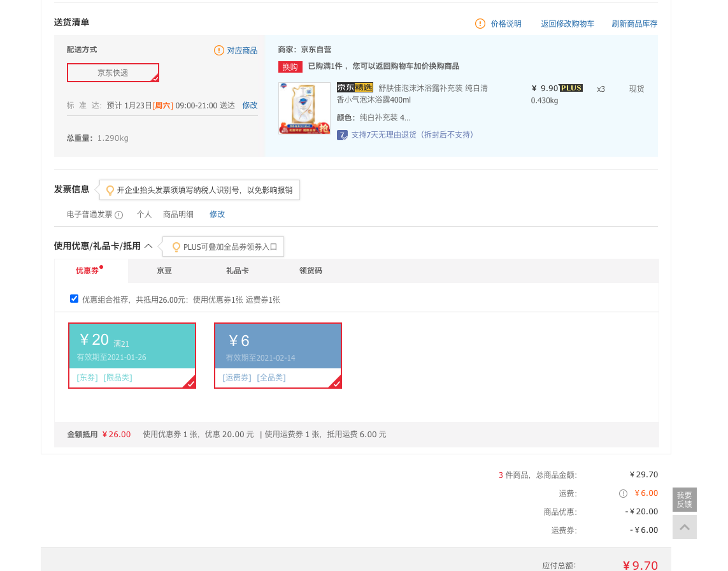Open 价格说明 link
Image resolution: width=728 pixels, height=571 pixels.
(x=506, y=24)
